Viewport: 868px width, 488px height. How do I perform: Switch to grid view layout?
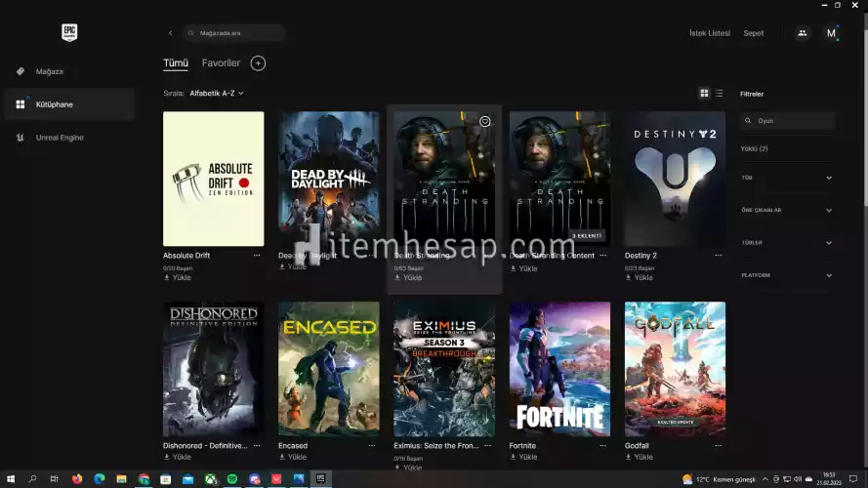point(704,94)
